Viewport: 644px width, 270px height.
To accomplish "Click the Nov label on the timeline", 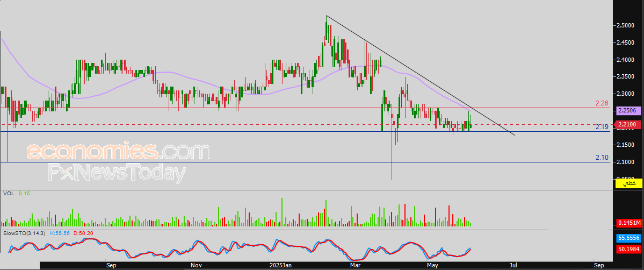I will click(196, 266).
